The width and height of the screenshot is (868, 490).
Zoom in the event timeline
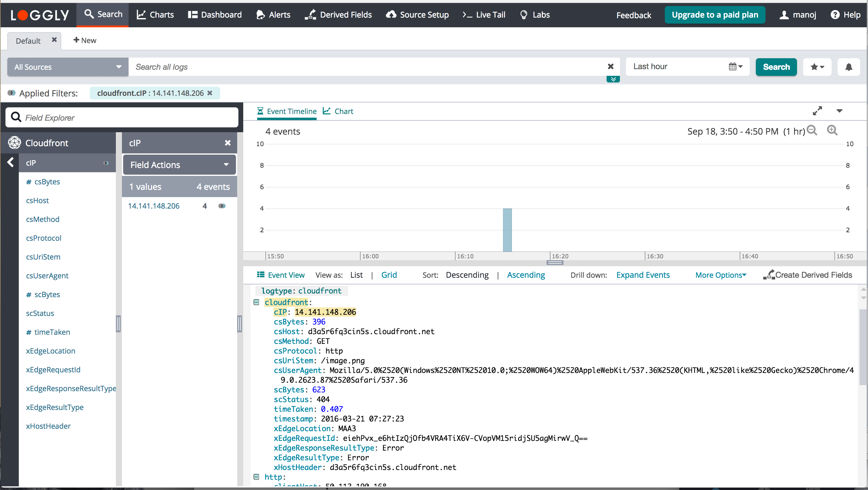[832, 130]
